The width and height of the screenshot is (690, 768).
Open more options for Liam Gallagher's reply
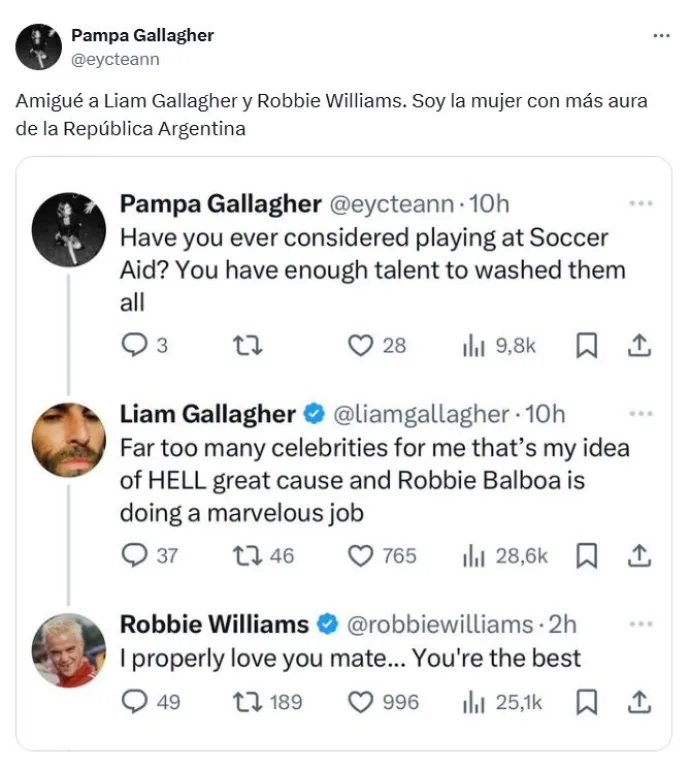(x=640, y=413)
